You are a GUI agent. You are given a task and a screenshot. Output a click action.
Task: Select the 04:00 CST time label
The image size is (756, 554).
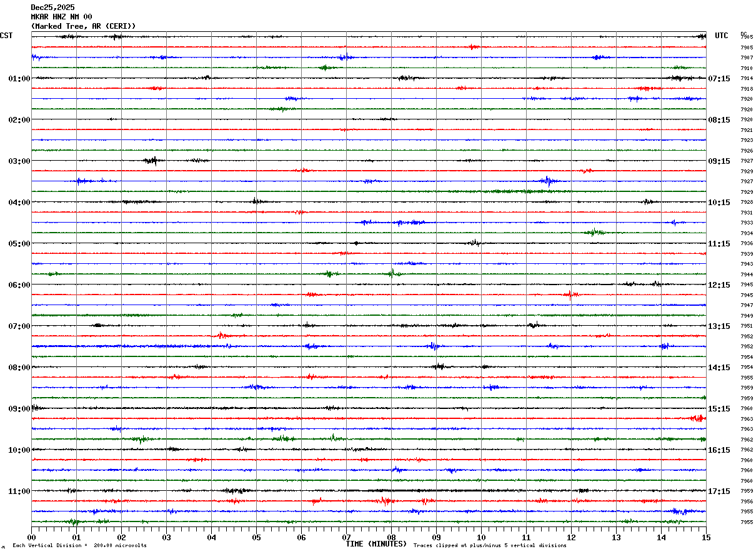tap(19, 203)
